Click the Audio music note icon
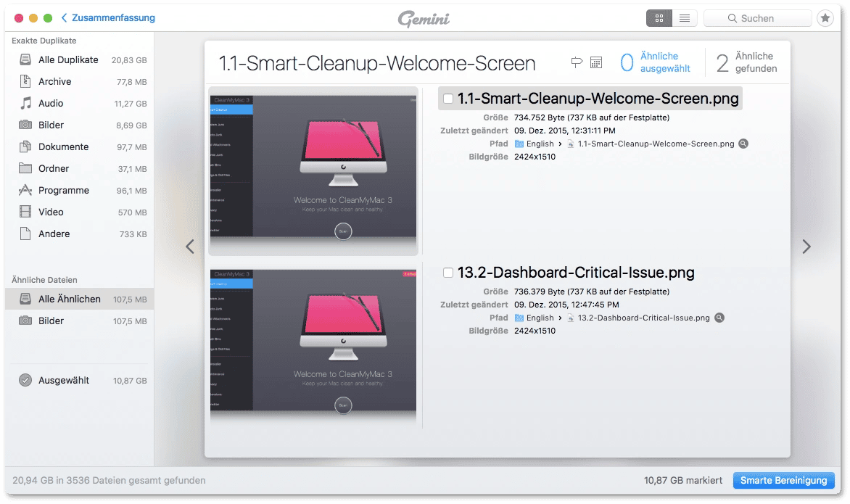This screenshot has width=850, height=504. [x=25, y=103]
